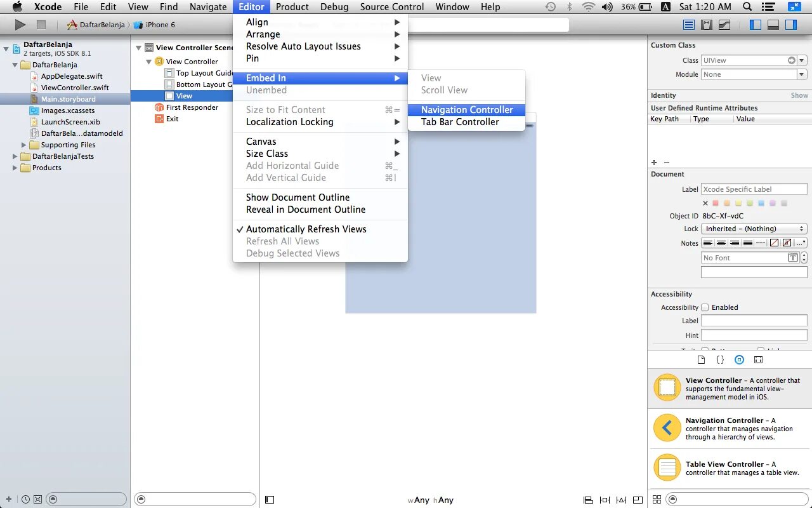This screenshot has width=812, height=508.
Task: Choose blue label color swatch
Action: point(761,203)
